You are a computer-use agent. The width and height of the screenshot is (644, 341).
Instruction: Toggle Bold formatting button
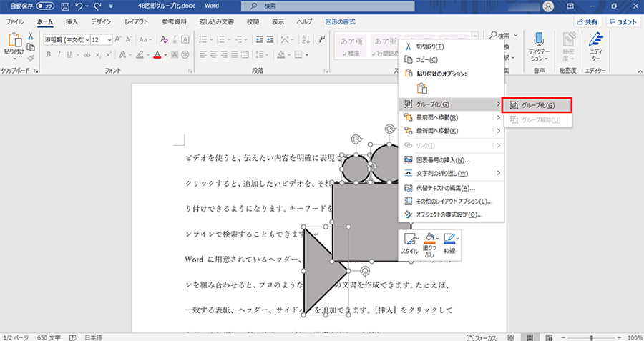pyautogui.click(x=48, y=54)
